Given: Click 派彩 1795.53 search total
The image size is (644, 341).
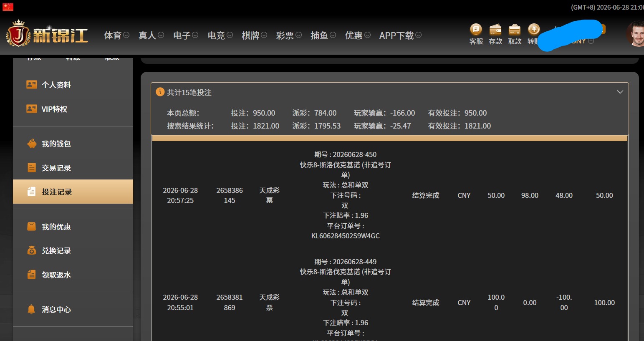Looking at the screenshot, I should (x=316, y=126).
